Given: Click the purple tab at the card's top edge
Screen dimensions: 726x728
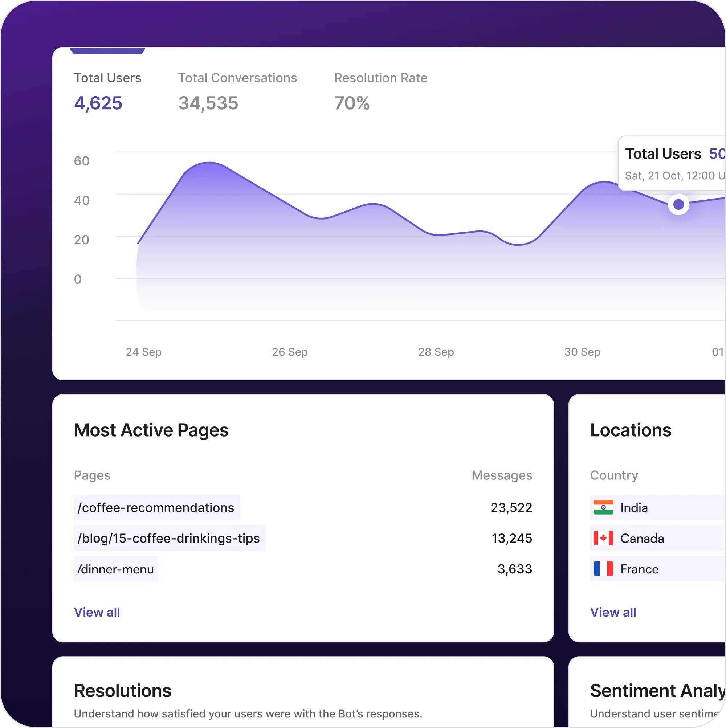Looking at the screenshot, I should click(x=107, y=50).
